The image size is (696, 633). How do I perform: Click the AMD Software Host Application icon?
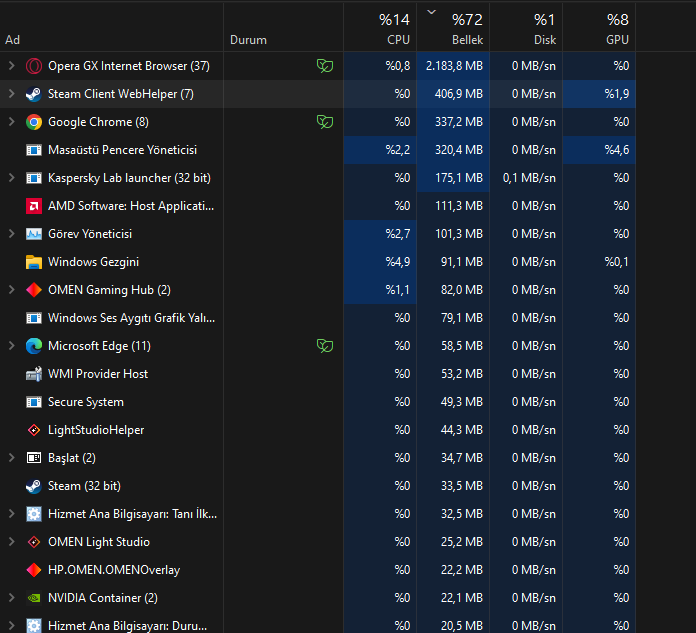34,206
